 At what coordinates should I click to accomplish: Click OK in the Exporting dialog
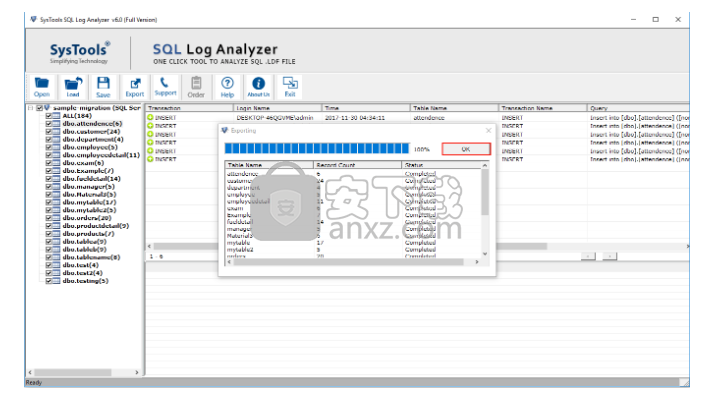point(466,149)
